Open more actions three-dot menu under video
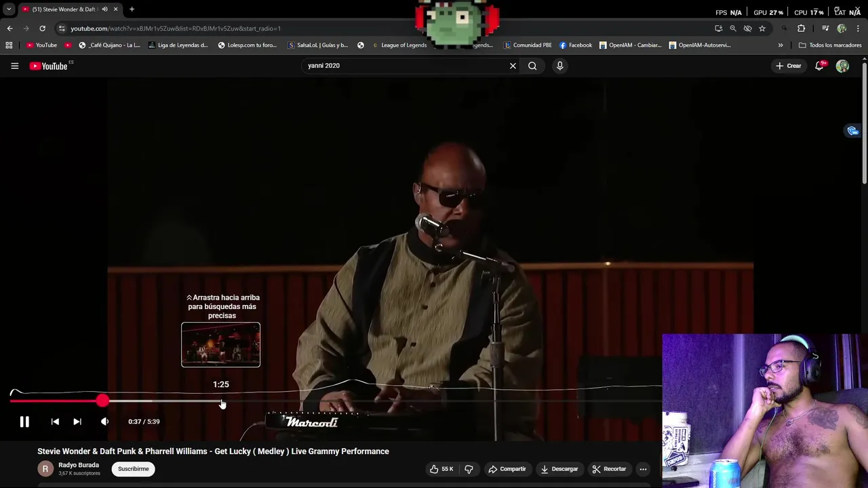868x488 pixels. click(643, 469)
